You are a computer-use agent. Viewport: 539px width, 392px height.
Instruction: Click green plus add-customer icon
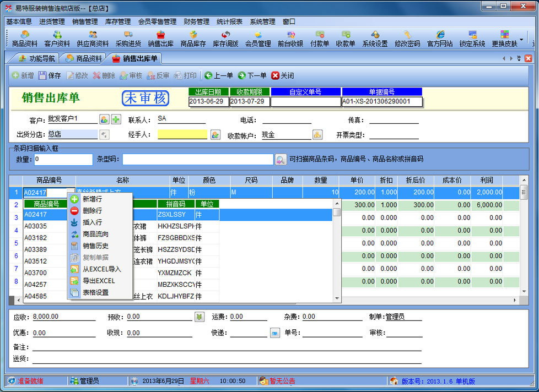tap(116, 119)
